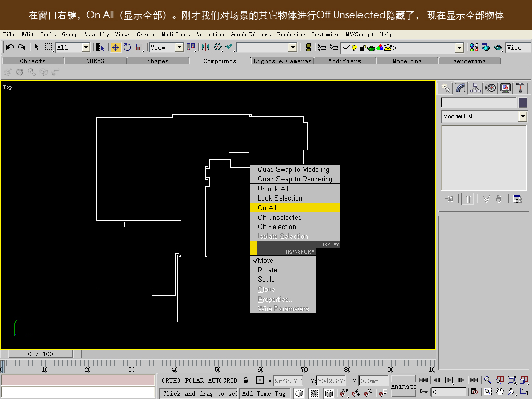The width and height of the screenshot is (532, 399).
Task: Click the object color swatch
Action: click(523, 102)
